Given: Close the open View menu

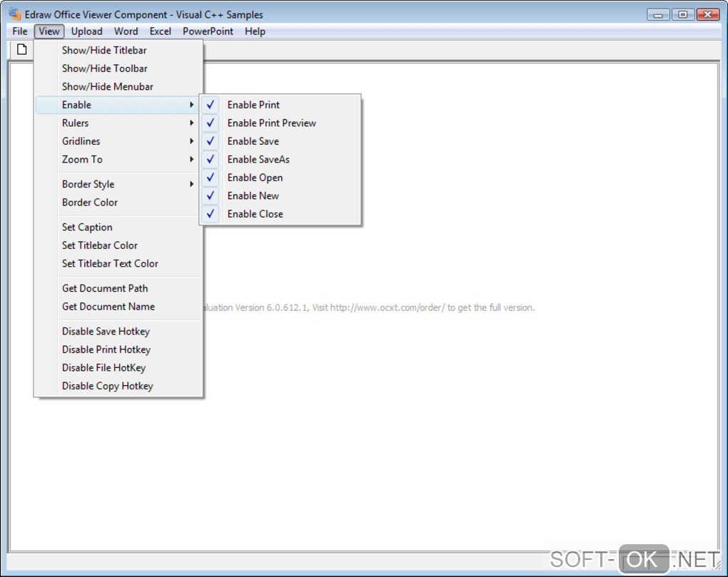Looking at the screenshot, I should 49,31.
